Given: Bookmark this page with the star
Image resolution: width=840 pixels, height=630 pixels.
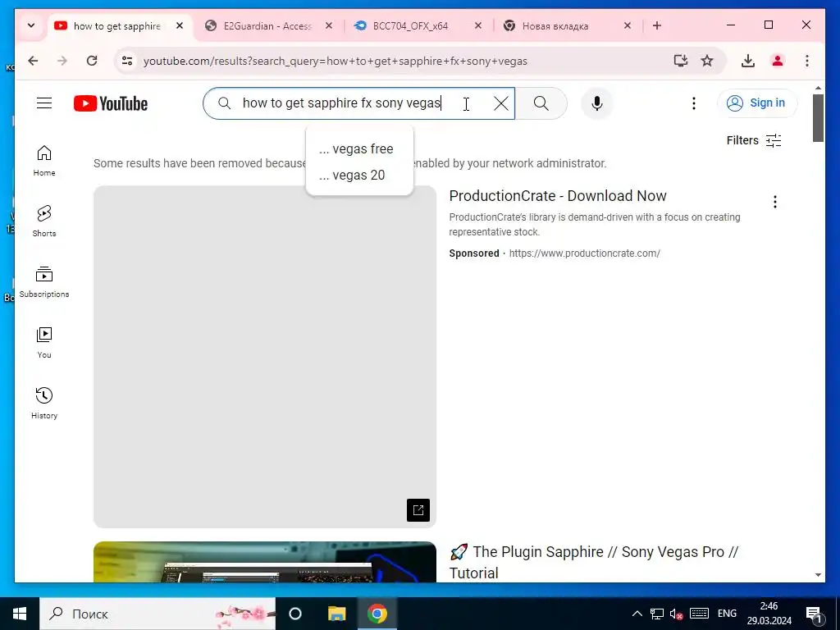Looking at the screenshot, I should [x=707, y=61].
